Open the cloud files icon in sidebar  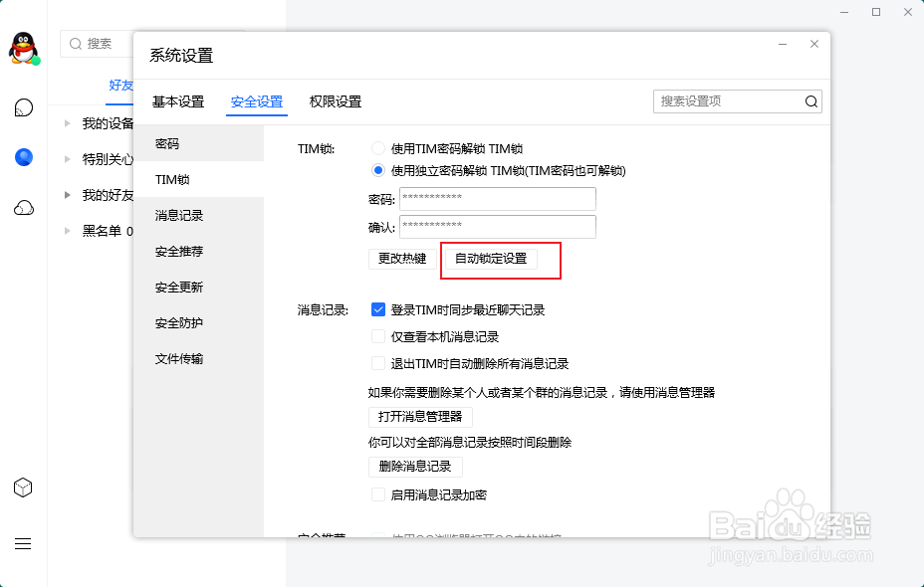click(24, 208)
